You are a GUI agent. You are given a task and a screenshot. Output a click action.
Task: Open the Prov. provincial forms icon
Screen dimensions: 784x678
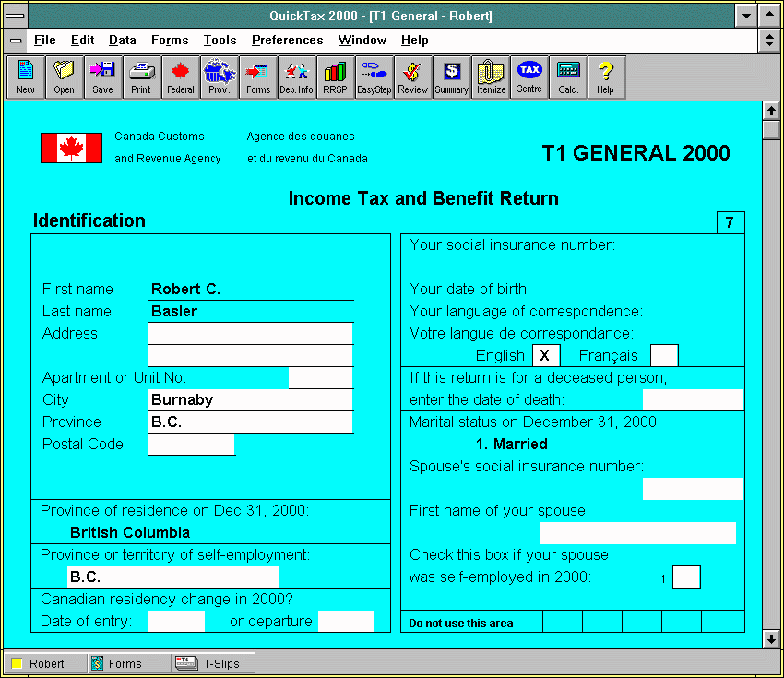click(219, 77)
